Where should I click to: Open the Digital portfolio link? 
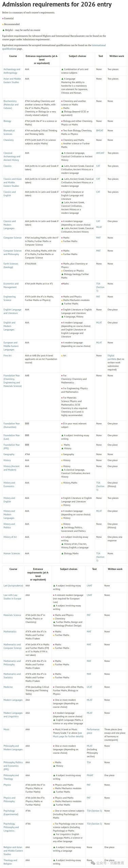[x=111, y=357]
